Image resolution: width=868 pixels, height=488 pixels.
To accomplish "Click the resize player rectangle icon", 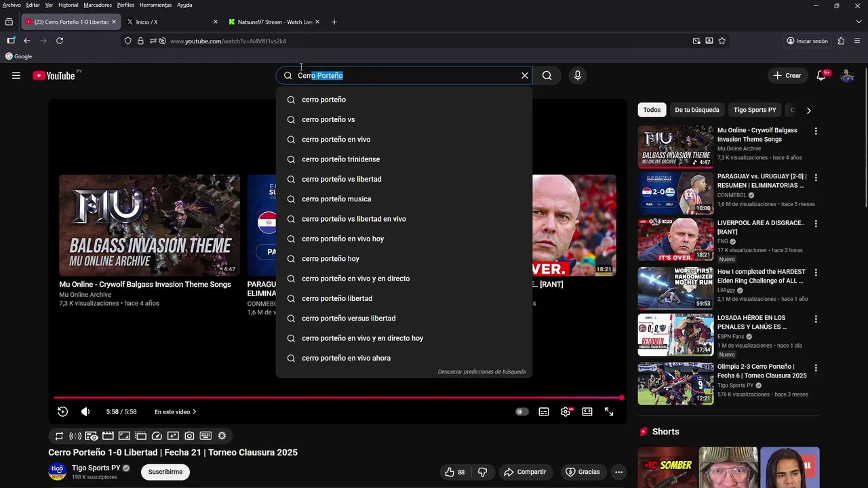I will [x=124, y=436].
